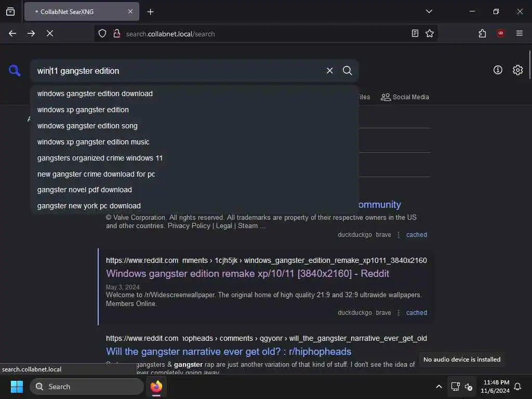
Task: Close the CollabNet SearXNG tab
Action: tap(130, 11)
